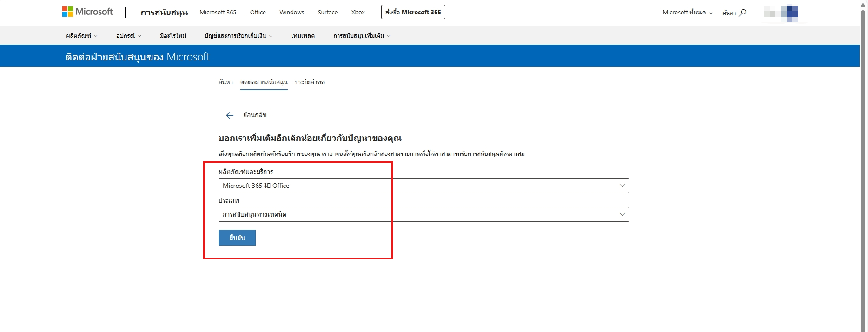Click the blurred account avatar
The image size is (868, 332).
(781, 13)
